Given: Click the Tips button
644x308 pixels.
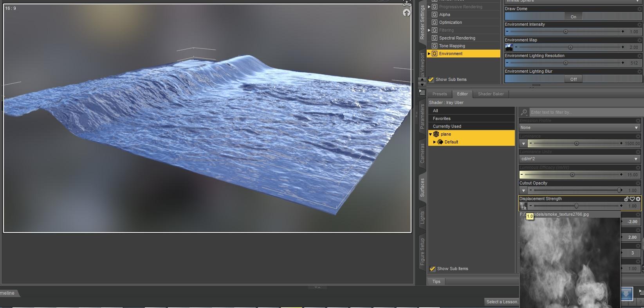Looking at the screenshot, I should (436, 281).
